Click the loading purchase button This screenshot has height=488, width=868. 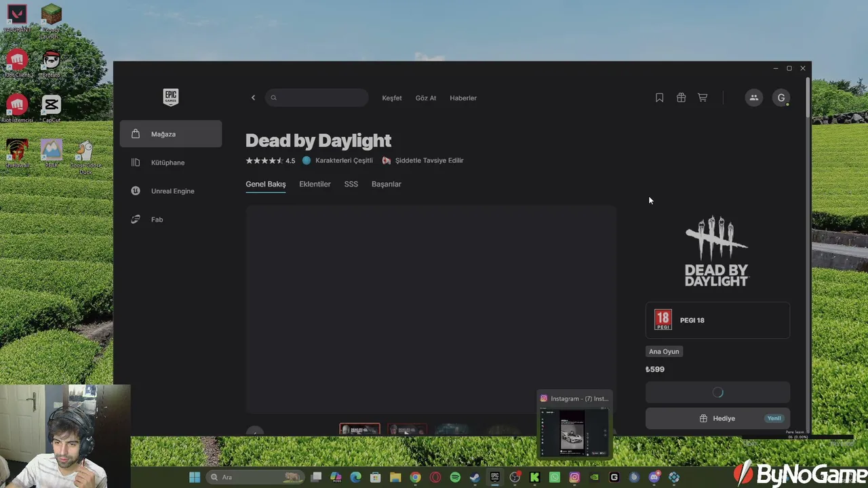click(717, 392)
